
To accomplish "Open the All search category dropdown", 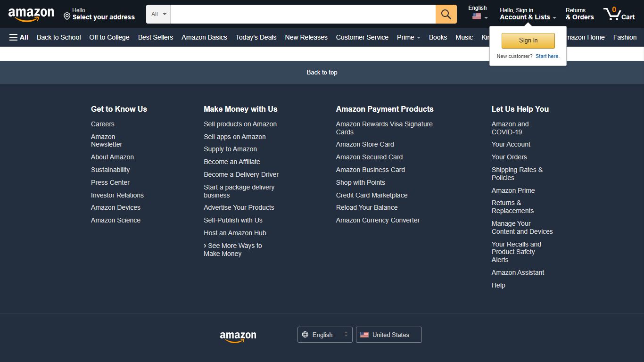I will pyautogui.click(x=158, y=14).
